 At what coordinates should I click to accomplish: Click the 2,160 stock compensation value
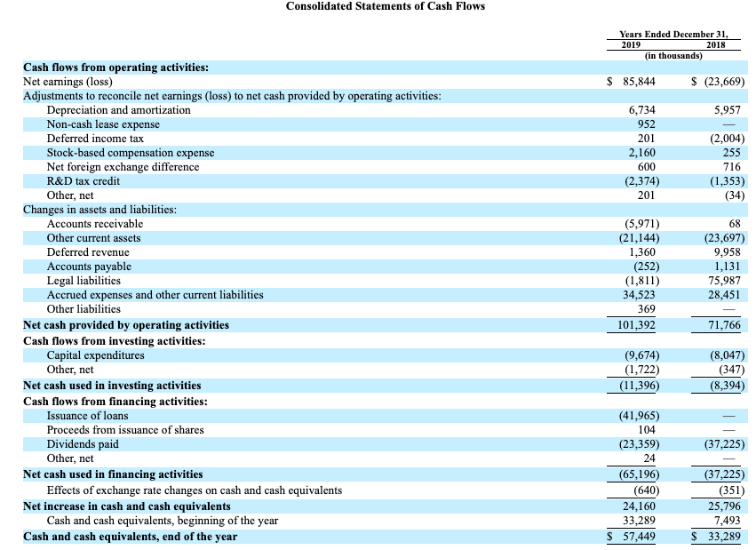(641, 153)
